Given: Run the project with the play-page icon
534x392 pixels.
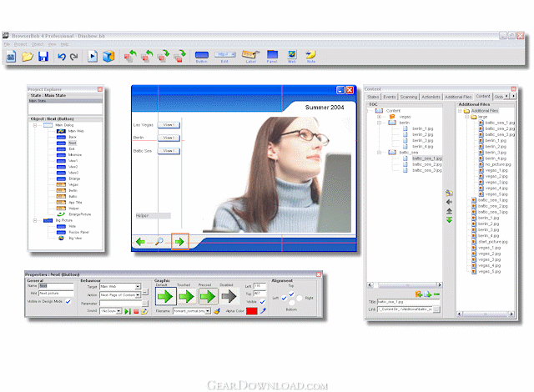Looking at the screenshot, I should (93, 57).
